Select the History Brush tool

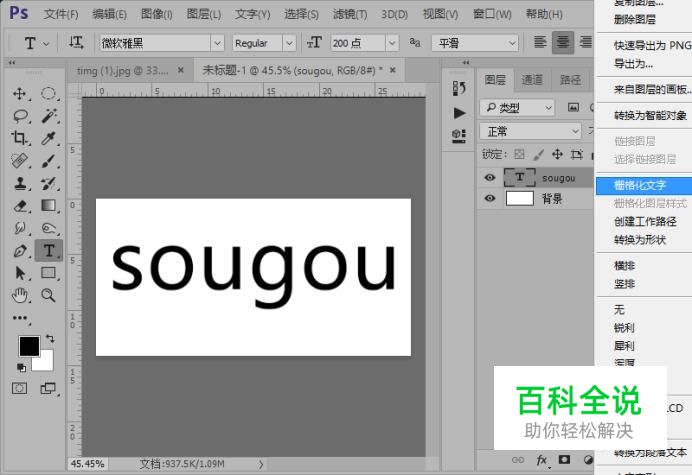[49, 183]
